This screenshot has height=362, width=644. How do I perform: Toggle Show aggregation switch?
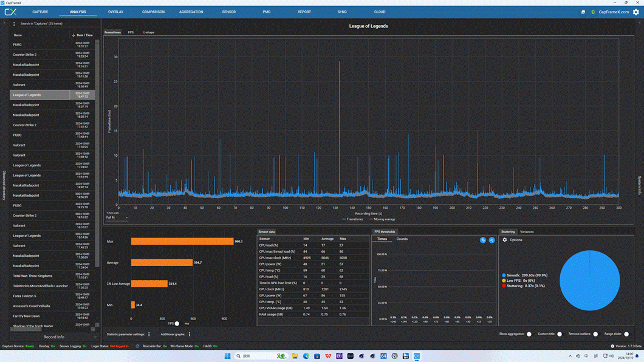pos(529,334)
